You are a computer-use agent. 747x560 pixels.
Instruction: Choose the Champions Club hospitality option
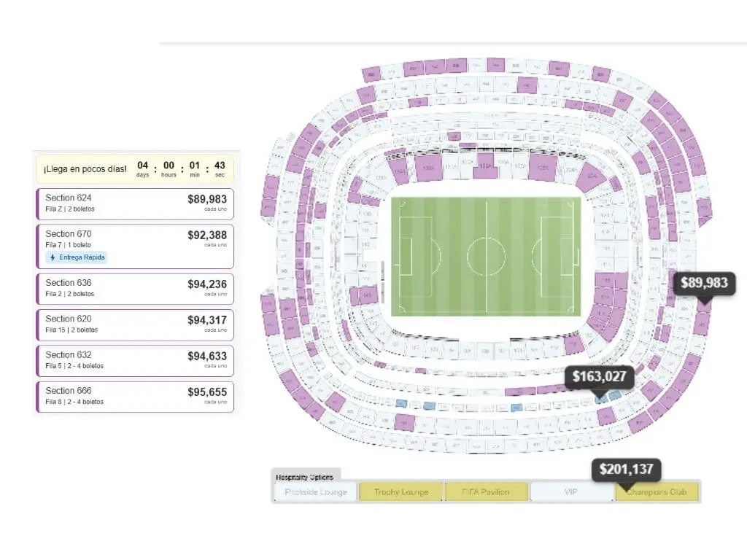point(657,492)
